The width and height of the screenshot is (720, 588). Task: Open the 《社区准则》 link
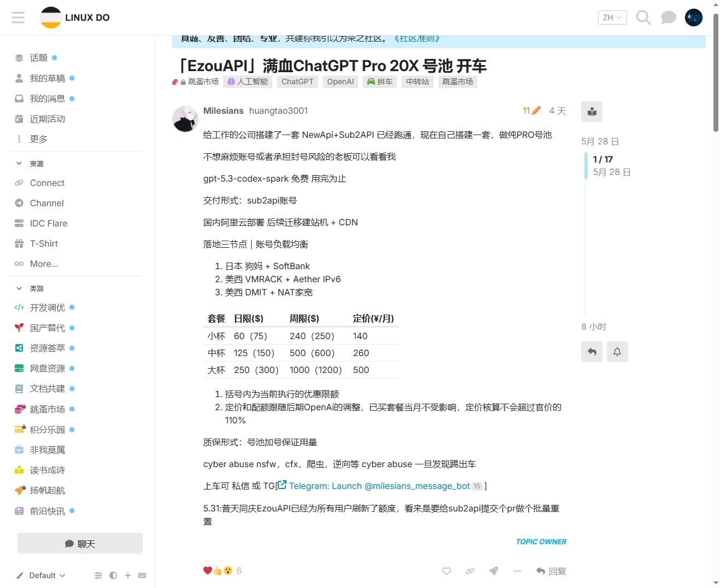point(417,38)
